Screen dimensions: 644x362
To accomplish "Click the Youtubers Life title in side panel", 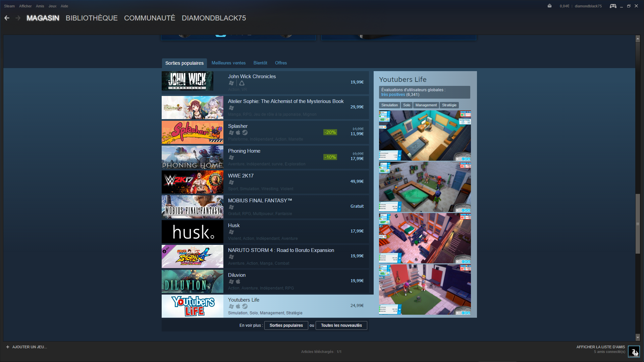I will pyautogui.click(x=403, y=80).
